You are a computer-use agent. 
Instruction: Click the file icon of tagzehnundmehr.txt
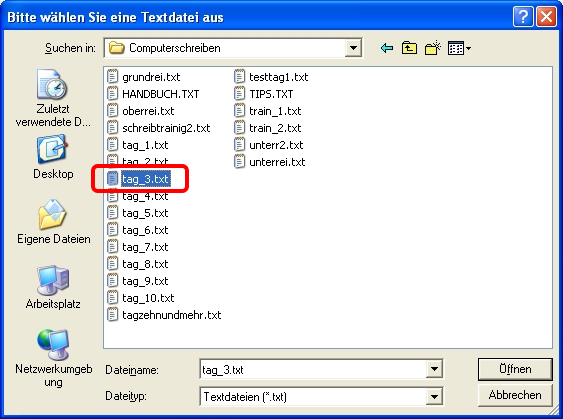pyautogui.click(x=113, y=315)
